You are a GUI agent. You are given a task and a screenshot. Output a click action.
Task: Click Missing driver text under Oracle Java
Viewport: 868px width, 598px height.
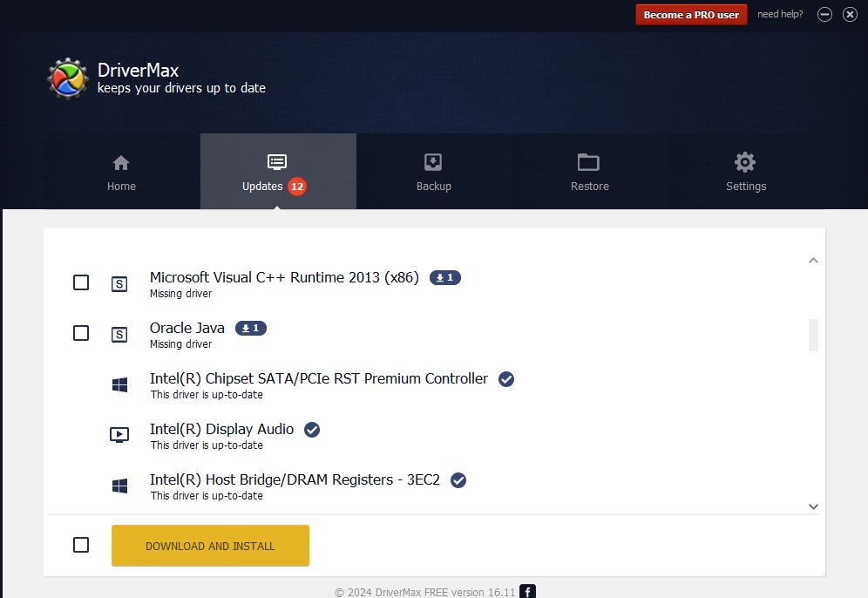point(180,343)
